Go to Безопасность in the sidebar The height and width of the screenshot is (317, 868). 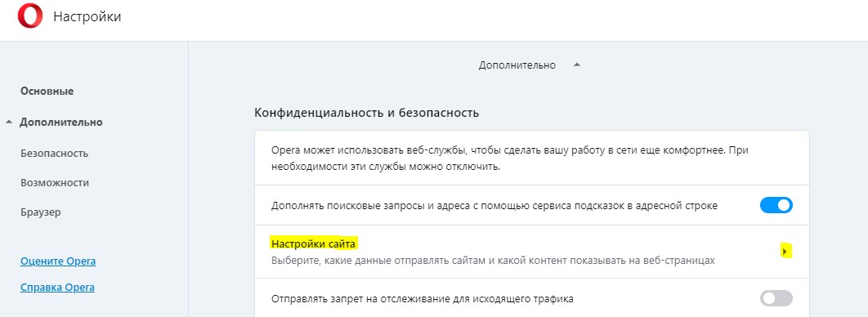(x=54, y=154)
